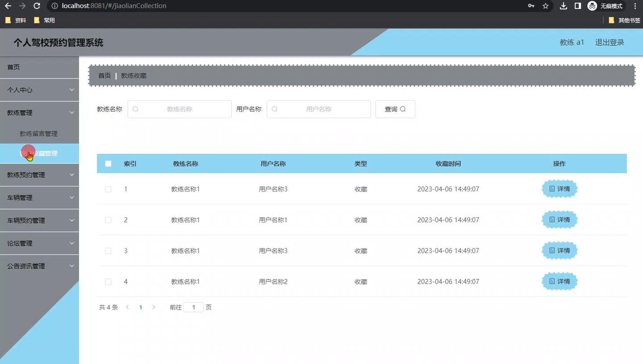This screenshot has height=364, width=643.
Task: Click cell 用户名称2 in row 4
Action: pyautogui.click(x=273, y=281)
